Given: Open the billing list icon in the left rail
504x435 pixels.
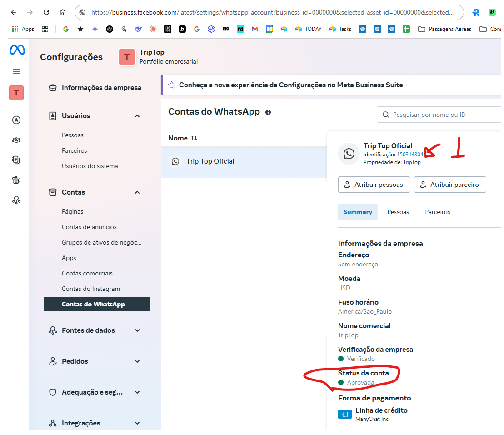Looking at the screenshot, I should (16, 180).
